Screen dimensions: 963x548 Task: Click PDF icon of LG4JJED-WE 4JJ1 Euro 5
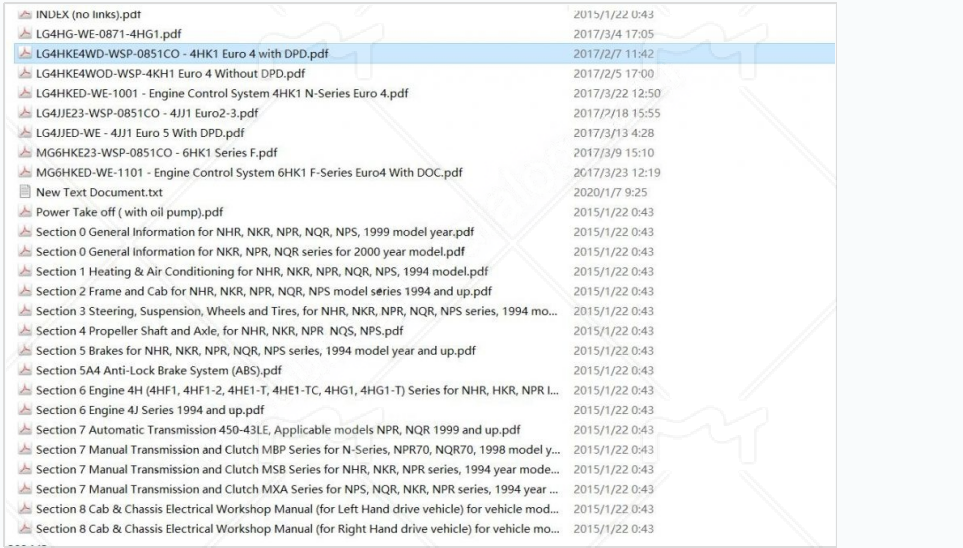[25, 132]
